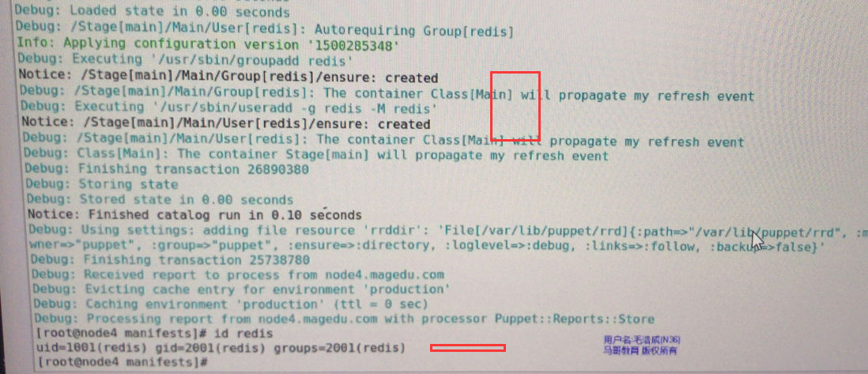Click the 'Debug: Loaded state in 0.00 seconds' line
Viewport: 868px width, 374px height.
pos(153,11)
